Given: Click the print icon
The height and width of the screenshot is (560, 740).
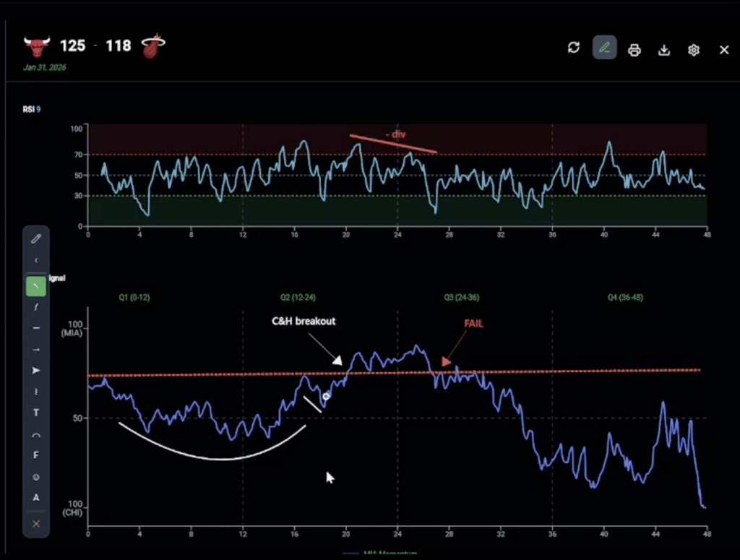Looking at the screenshot, I should click(x=634, y=50).
